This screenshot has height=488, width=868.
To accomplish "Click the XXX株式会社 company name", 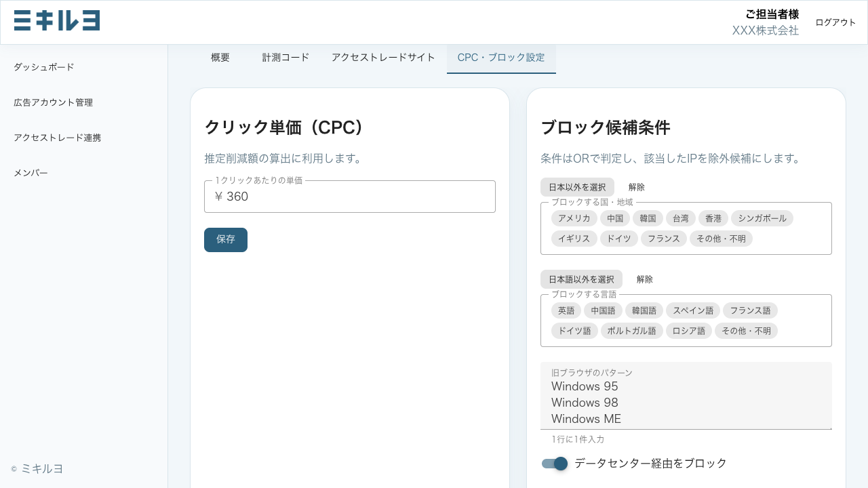I will tap(766, 30).
